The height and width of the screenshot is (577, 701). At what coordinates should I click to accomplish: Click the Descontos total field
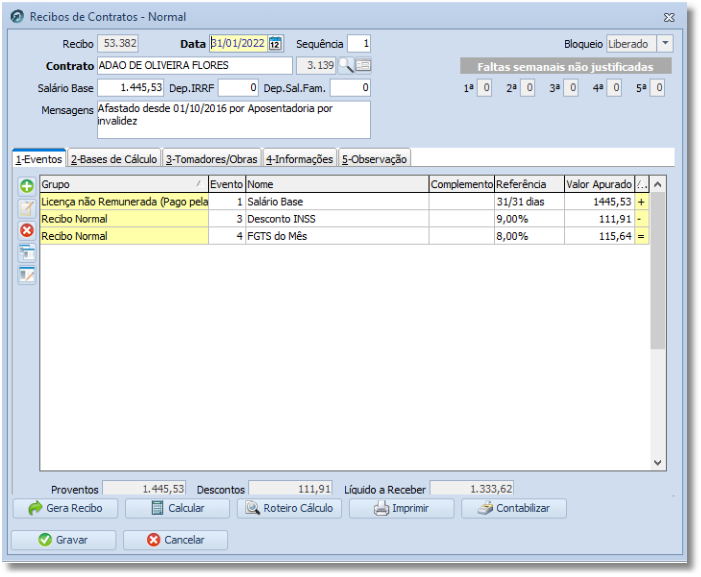pos(290,489)
